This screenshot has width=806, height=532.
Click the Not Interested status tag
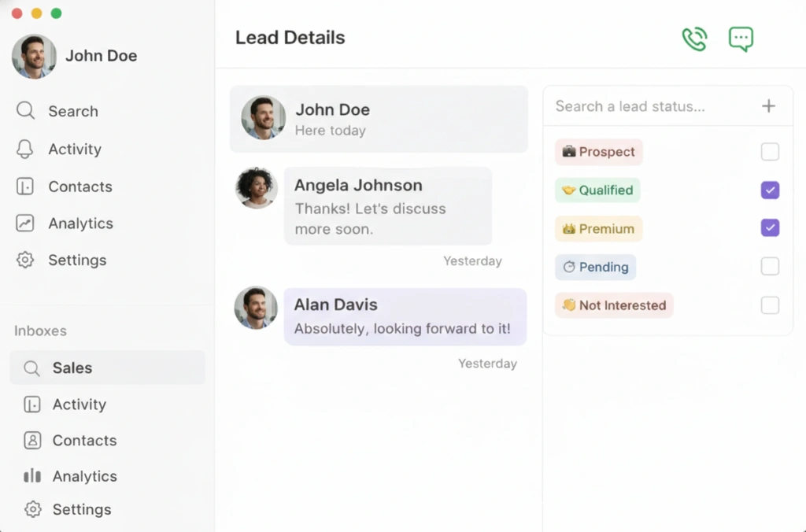[x=614, y=305]
